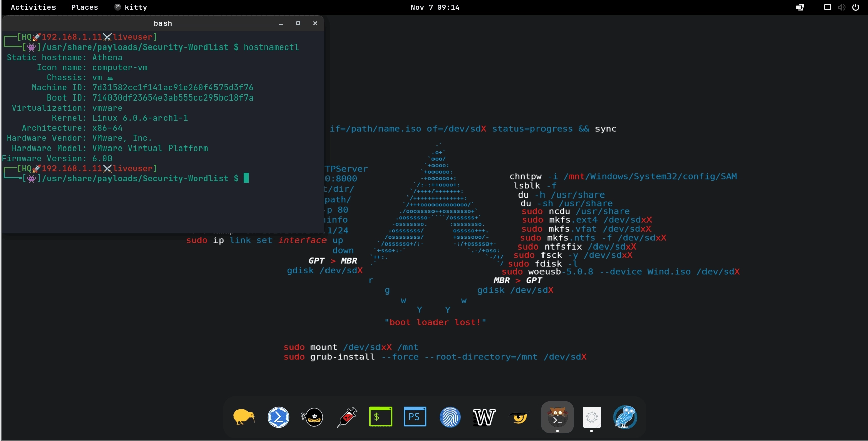Click the lsblk -f wallpaper text
The height and width of the screenshot is (441, 868).
click(535, 185)
